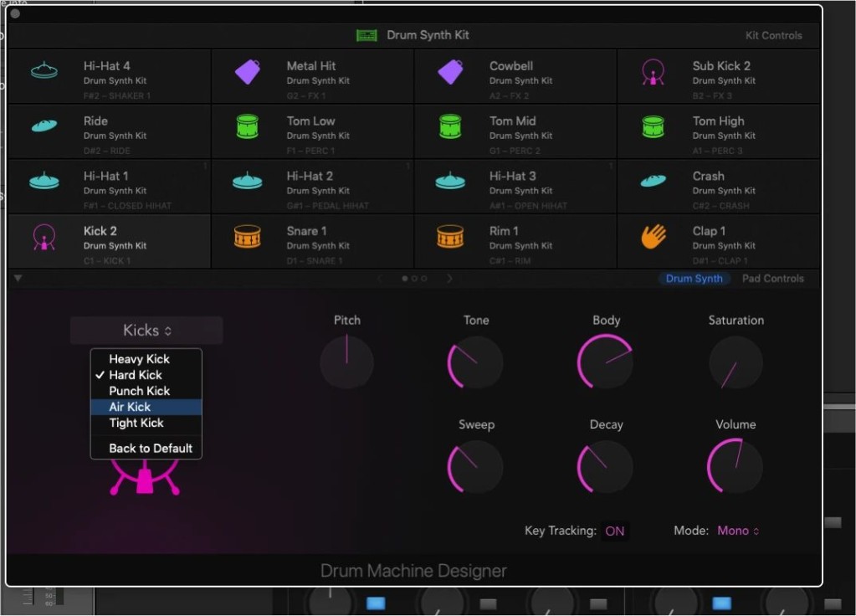Open the Mode Mono dropdown

coord(738,531)
